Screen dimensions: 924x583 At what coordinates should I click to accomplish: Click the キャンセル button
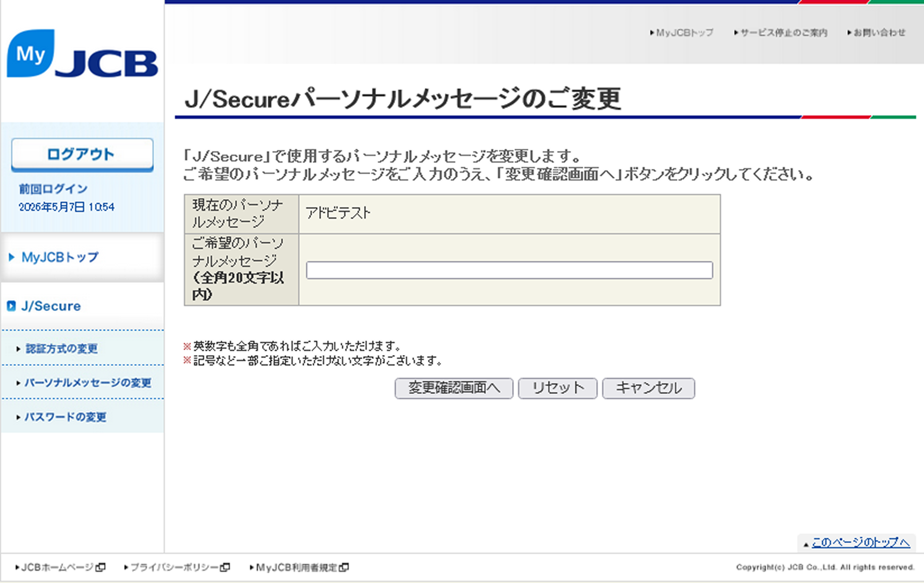pyautogui.click(x=649, y=388)
